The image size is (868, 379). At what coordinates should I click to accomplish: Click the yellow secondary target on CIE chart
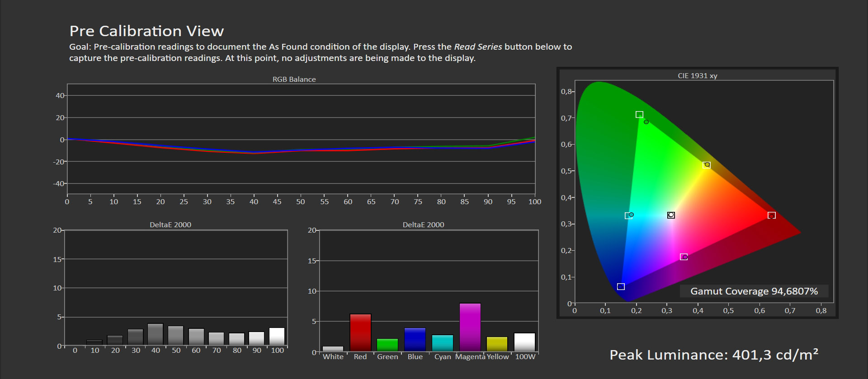click(707, 165)
